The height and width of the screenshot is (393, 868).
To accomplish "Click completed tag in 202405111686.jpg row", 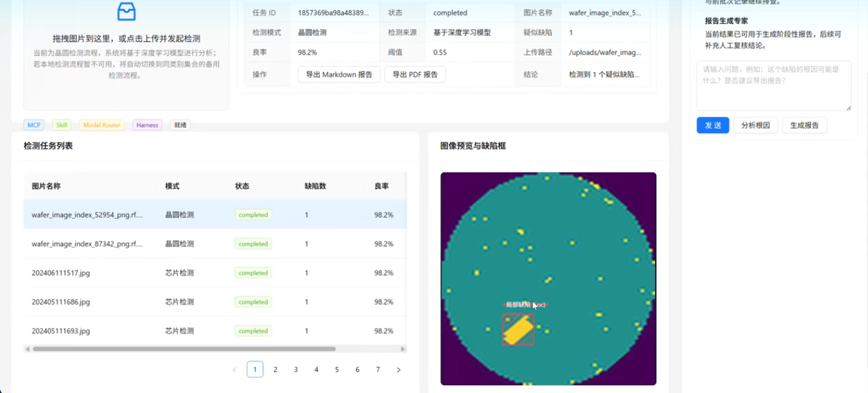I will pos(253,302).
